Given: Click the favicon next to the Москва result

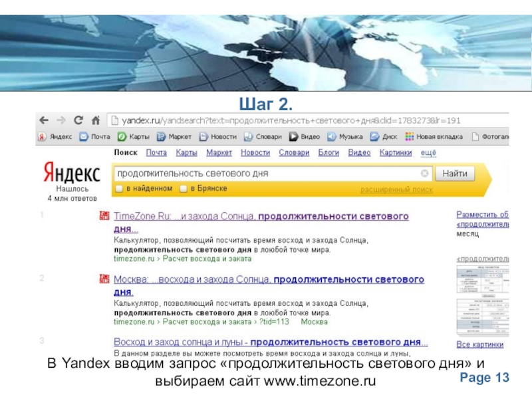Looking at the screenshot, I should 104,279.
